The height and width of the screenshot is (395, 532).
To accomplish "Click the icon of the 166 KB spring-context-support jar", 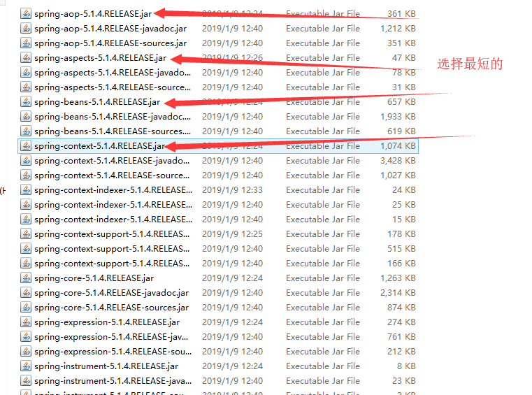I will (26, 264).
